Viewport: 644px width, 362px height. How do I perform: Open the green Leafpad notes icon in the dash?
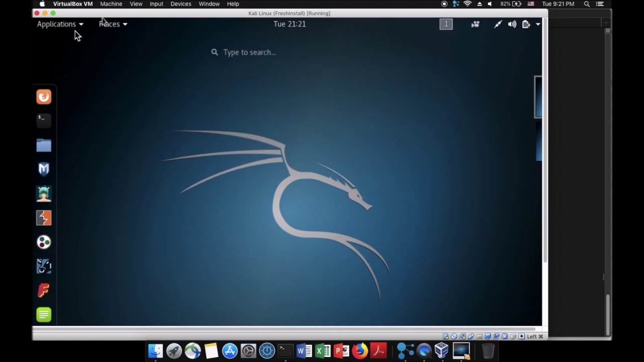pos(44,315)
